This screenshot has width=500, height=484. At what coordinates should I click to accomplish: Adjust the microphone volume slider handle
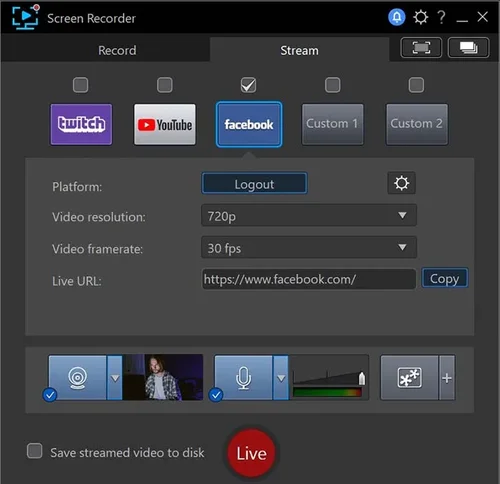point(362,379)
